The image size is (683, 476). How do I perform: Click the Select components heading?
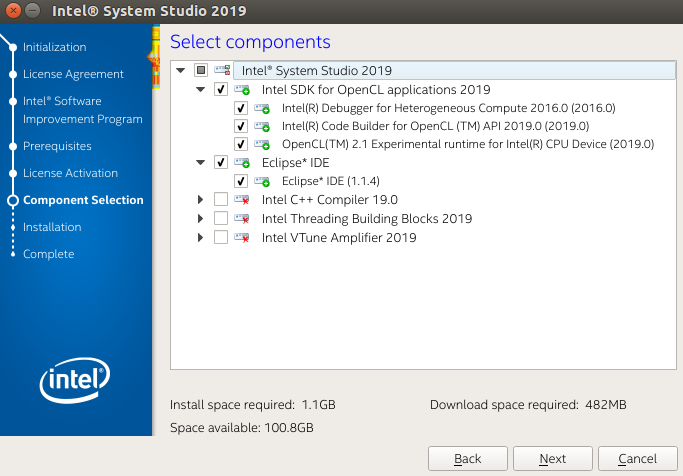250,42
